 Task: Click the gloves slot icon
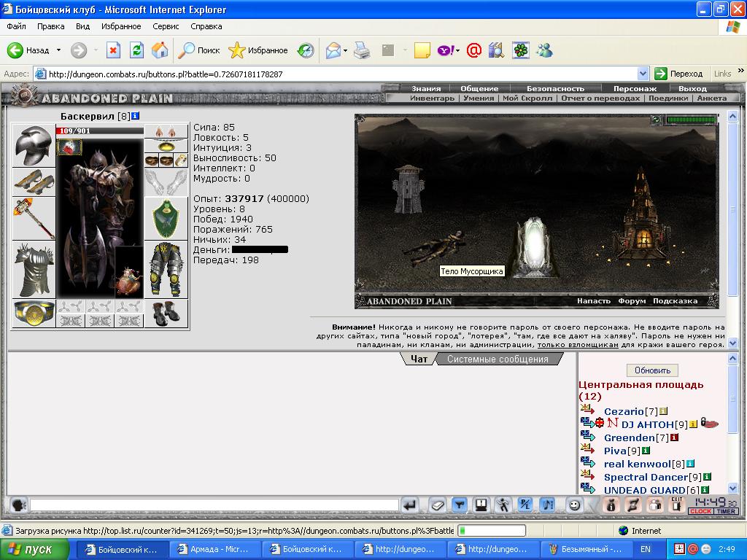point(166,182)
